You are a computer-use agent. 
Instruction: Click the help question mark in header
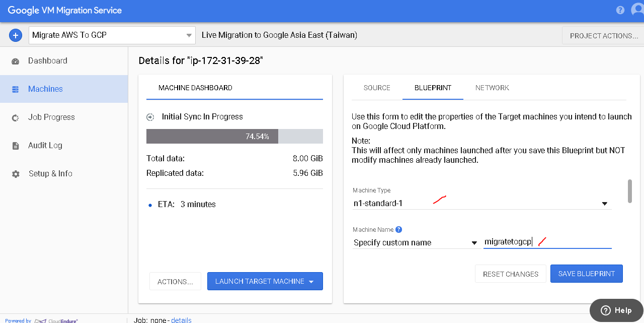tap(620, 10)
